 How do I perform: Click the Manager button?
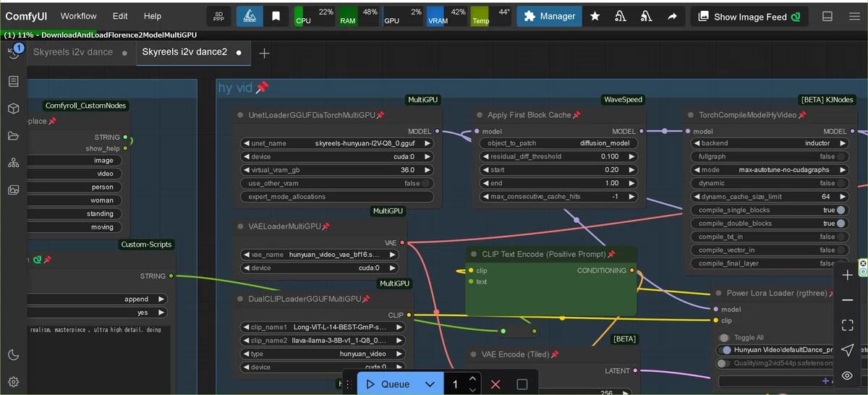tap(549, 16)
